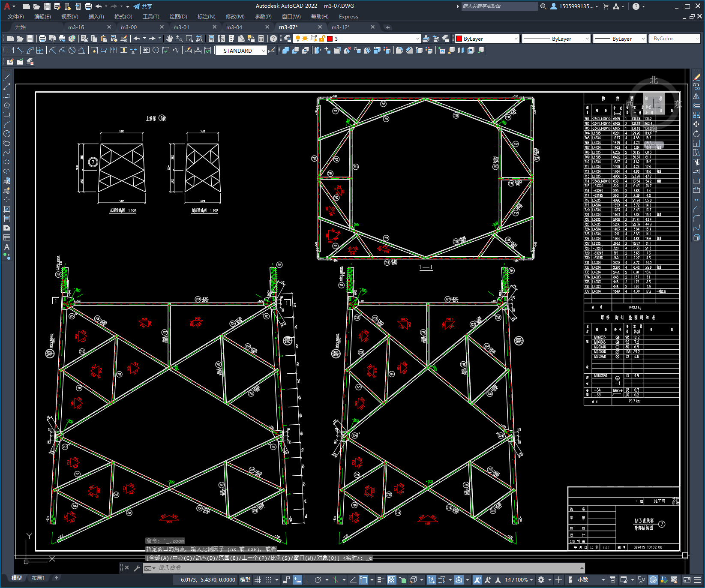Open the 绘图(D) menu
The width and height of the screenshot is (705, 588).
[x=178, y=17]
